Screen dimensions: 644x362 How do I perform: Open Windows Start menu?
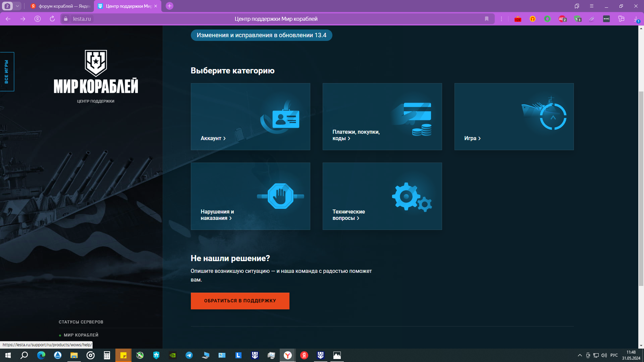(8, 355)
